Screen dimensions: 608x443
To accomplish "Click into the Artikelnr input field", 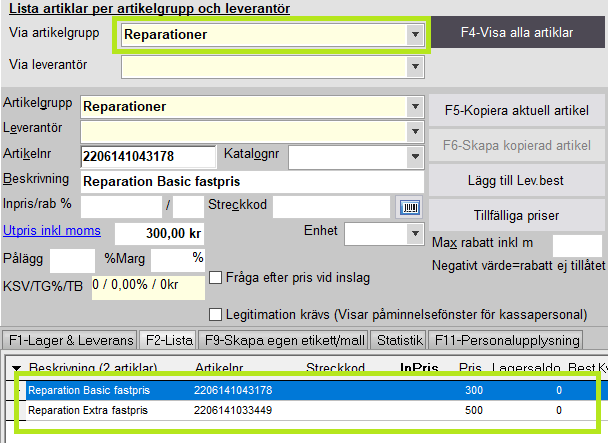I will [x=148, y=157].
